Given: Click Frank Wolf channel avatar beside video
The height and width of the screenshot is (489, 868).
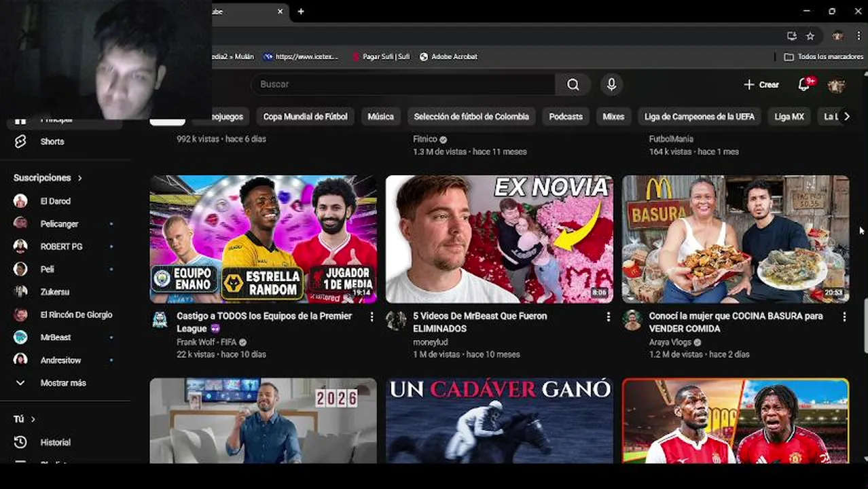Looking at the screenshot, I should click(x=160, y=320).
